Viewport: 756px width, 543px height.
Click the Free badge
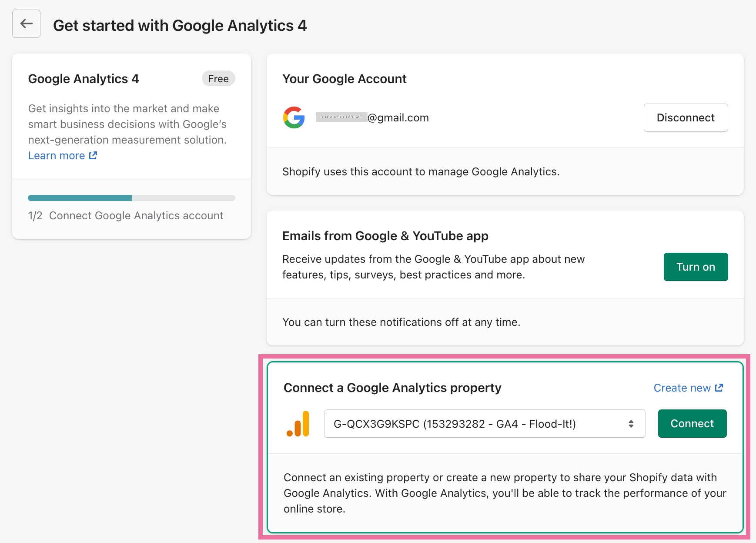coord(218,79)
